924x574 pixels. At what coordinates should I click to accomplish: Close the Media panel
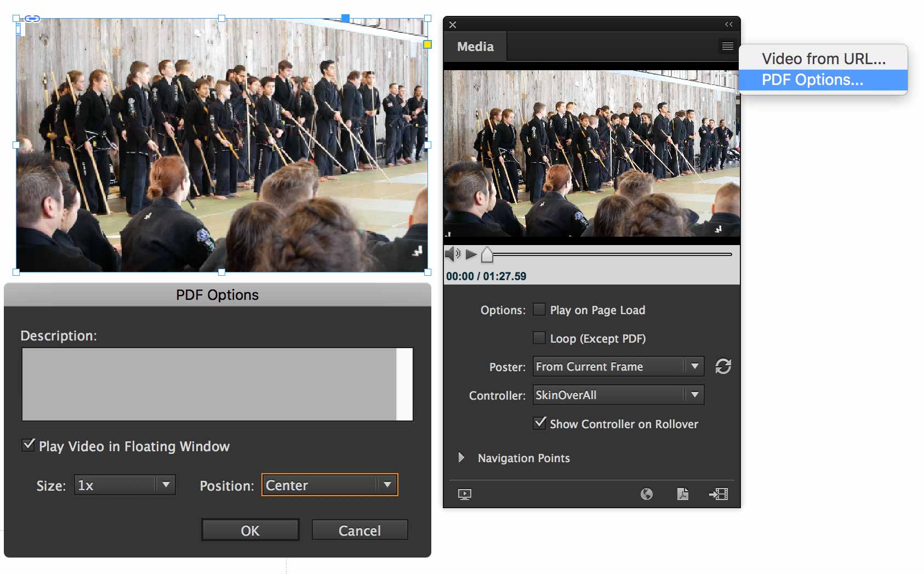[453, 25]
